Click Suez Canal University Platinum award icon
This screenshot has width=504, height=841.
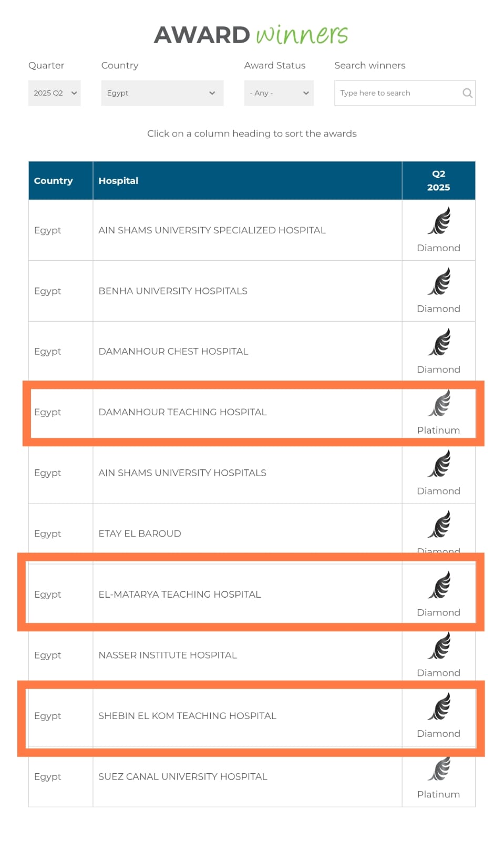pos(439,768)
